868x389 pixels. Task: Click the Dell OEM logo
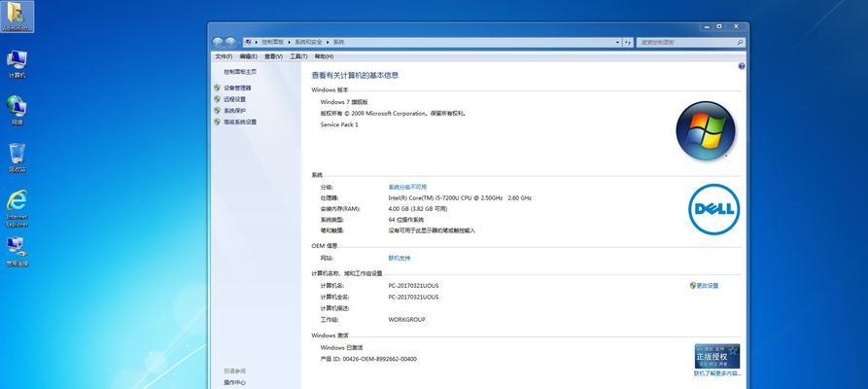click(x=714, y=209)
